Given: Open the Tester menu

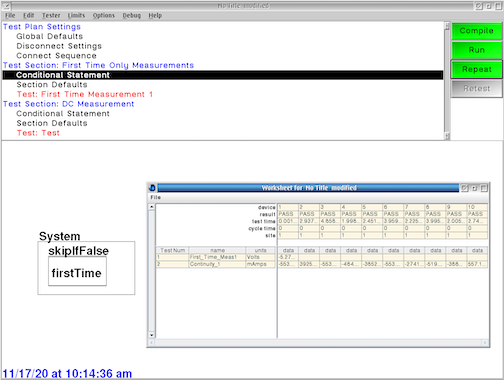Looking at the screenshot, I should [x=51, y=15].
